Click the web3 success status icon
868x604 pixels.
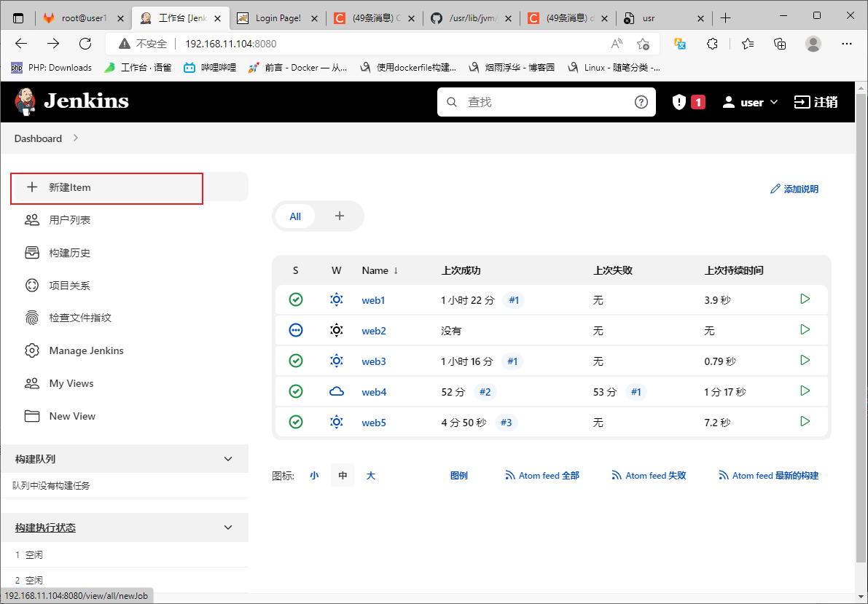coord(296,361)
